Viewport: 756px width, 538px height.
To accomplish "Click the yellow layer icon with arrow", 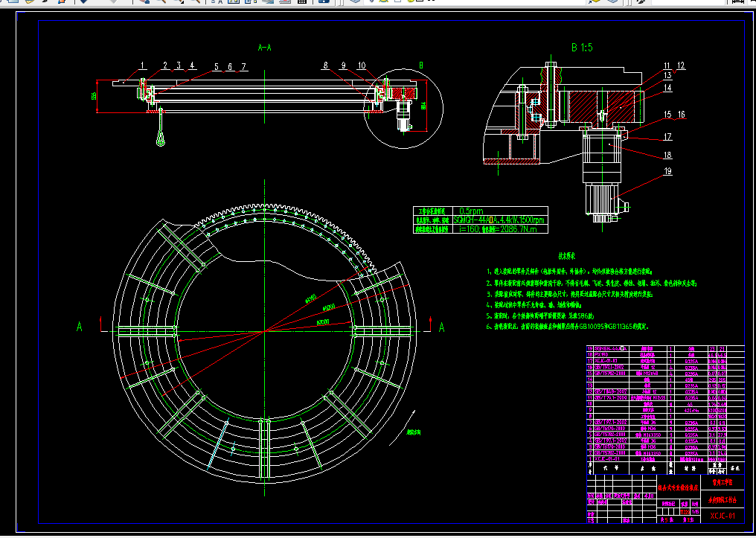I will pos(594,2).
